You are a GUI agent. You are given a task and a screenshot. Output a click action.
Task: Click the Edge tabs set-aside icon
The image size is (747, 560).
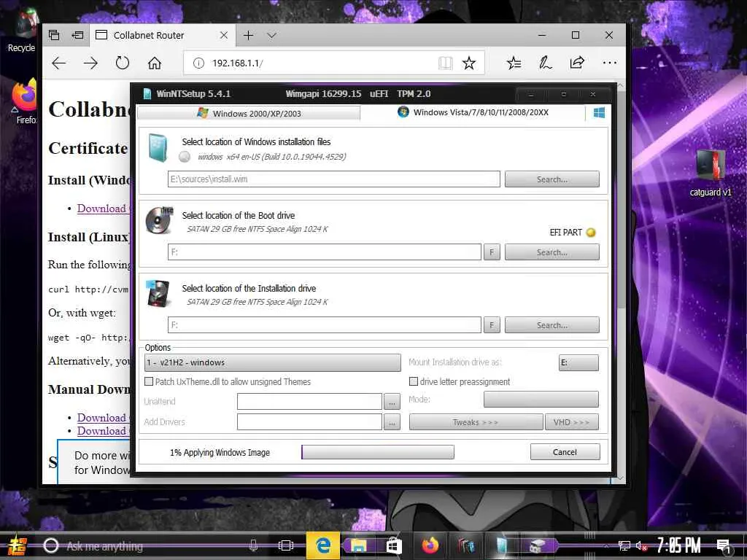[x=54, y=35]
